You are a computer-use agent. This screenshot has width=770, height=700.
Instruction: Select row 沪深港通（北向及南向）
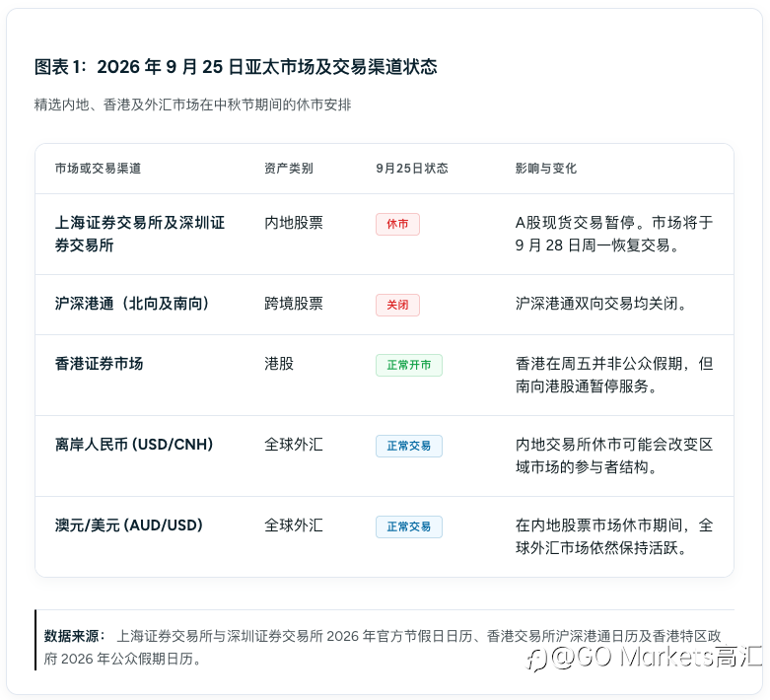tap(385, 305)
